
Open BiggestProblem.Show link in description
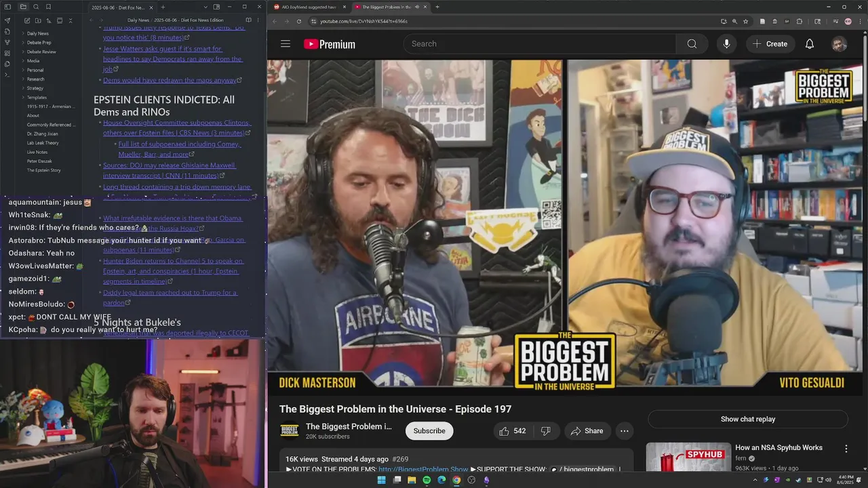tap(423, 469)
